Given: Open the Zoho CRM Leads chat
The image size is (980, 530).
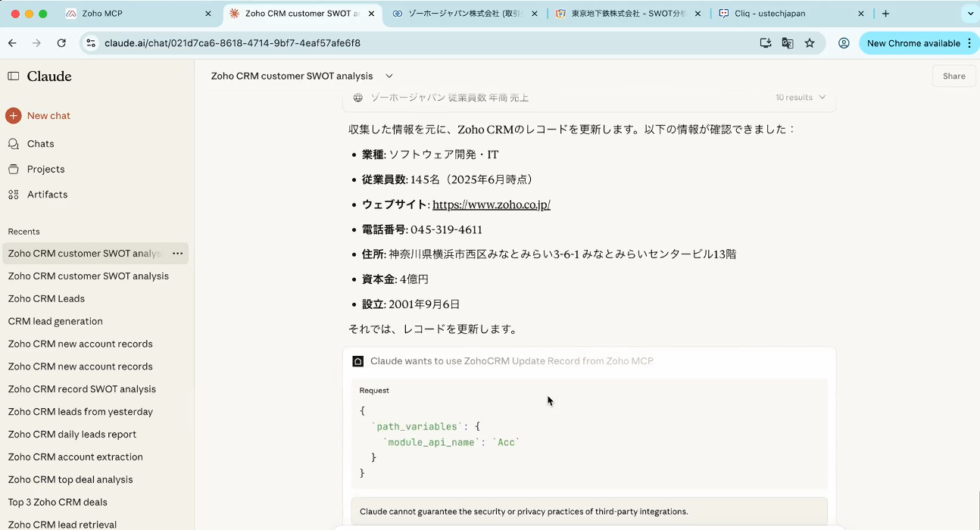Looking at the screenshot, I should pyautogui.click(x=46, y=299).
